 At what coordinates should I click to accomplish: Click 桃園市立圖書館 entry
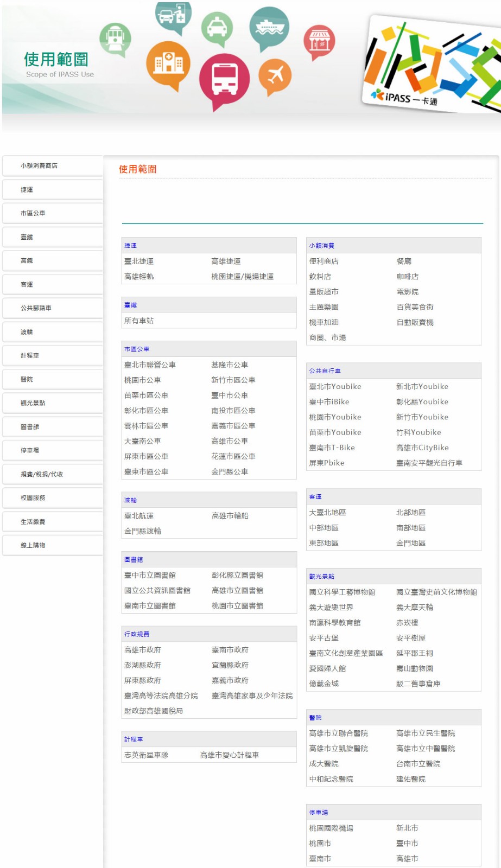[x=238, y=605]
